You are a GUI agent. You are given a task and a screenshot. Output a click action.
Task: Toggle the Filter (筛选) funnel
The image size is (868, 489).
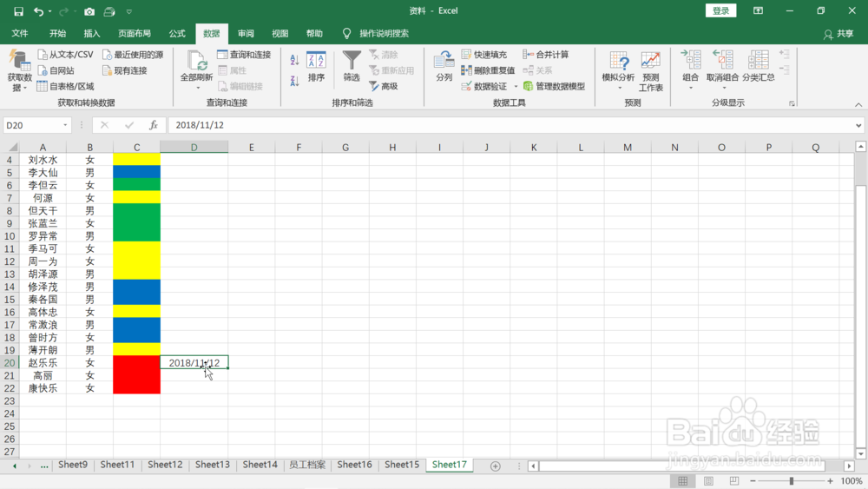coord(352,66)
